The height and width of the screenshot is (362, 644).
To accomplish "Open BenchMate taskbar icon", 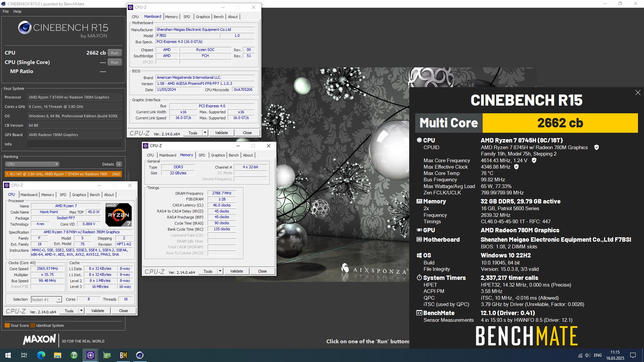I will point(123,355).
